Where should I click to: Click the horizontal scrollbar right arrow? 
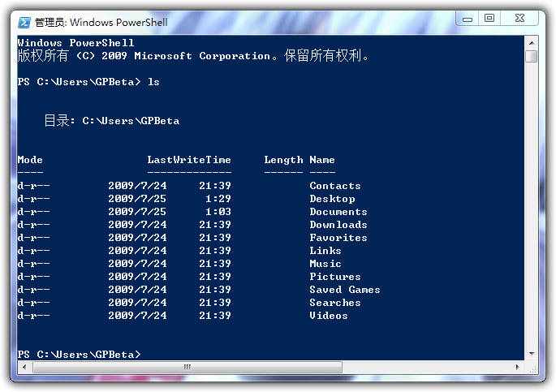click(x=519, y=368)
